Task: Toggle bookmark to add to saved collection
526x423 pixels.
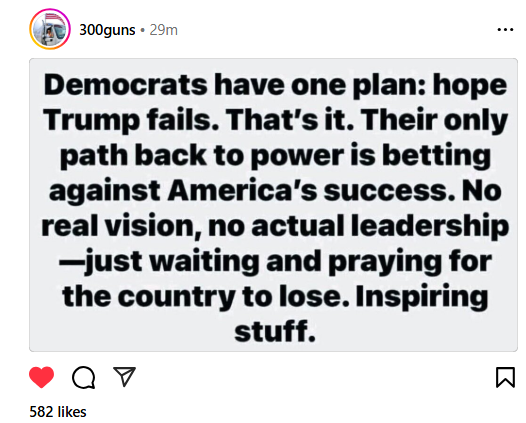Action: pos(505,377)
